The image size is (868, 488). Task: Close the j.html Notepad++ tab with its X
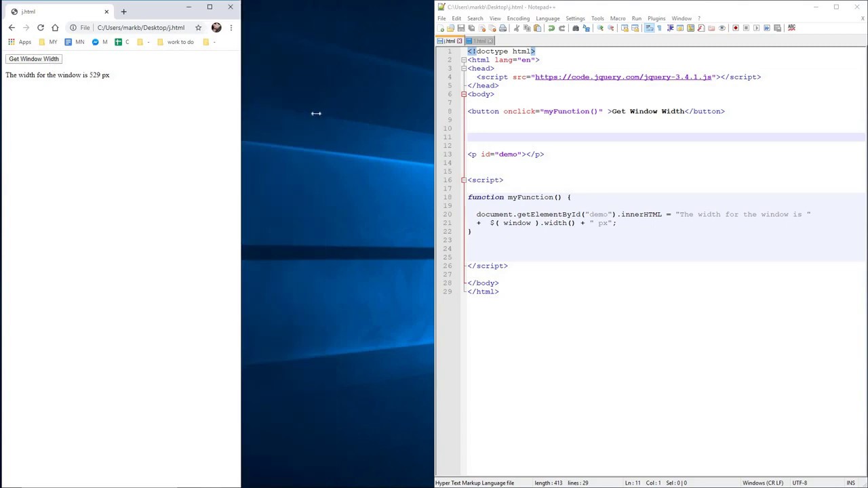coord(459,41)
